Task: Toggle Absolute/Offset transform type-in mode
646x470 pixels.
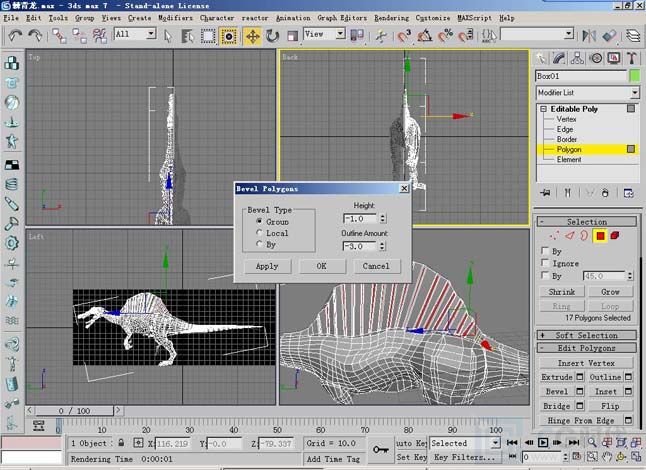Action: [x=138, y=443]
